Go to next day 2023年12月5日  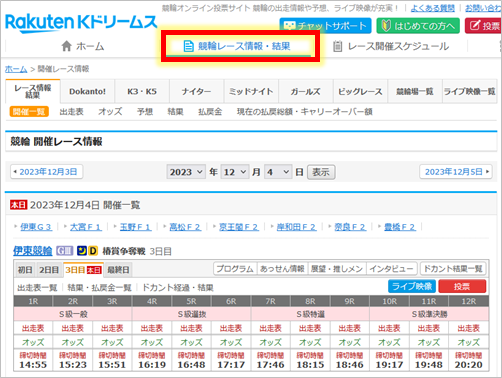tap(456, 172)
